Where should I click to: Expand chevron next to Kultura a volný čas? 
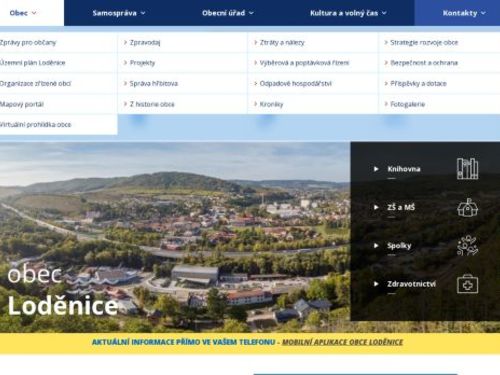384,13
